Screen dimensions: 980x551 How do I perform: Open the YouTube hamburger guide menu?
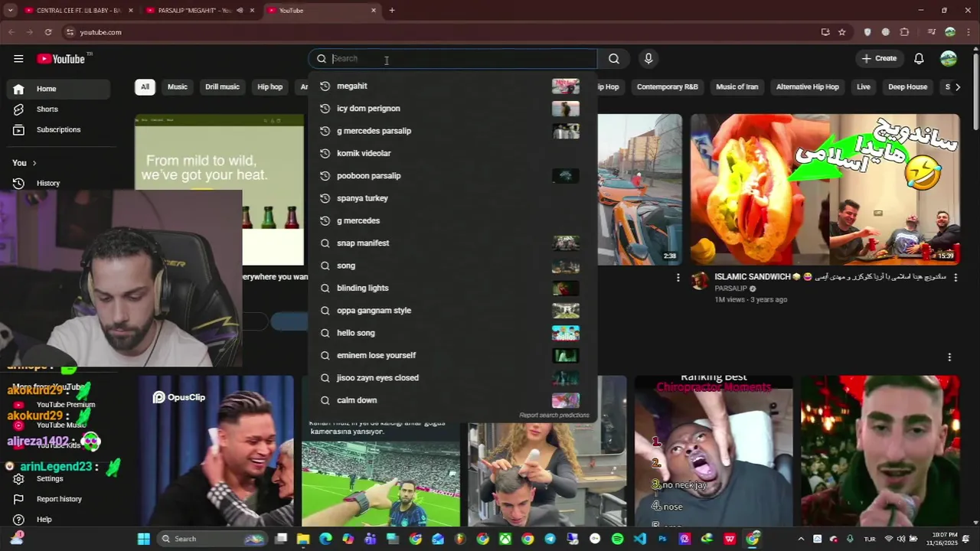[18, 59]
